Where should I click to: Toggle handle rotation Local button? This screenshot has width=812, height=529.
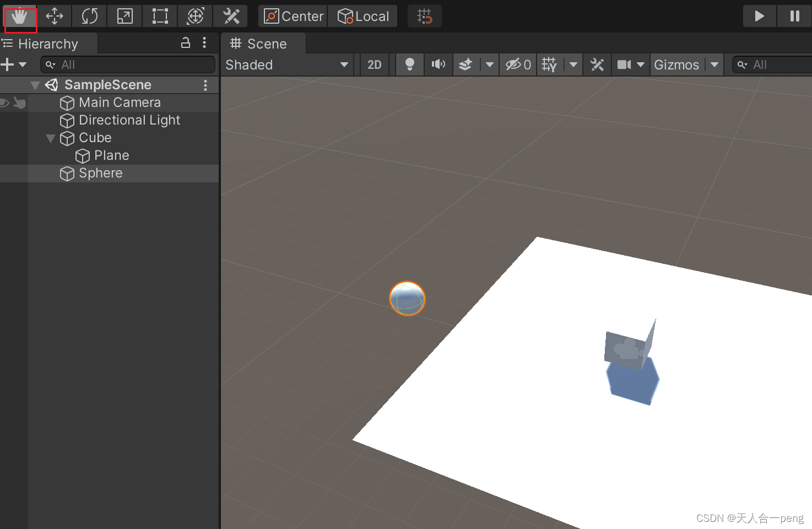[x=363, y=17]
